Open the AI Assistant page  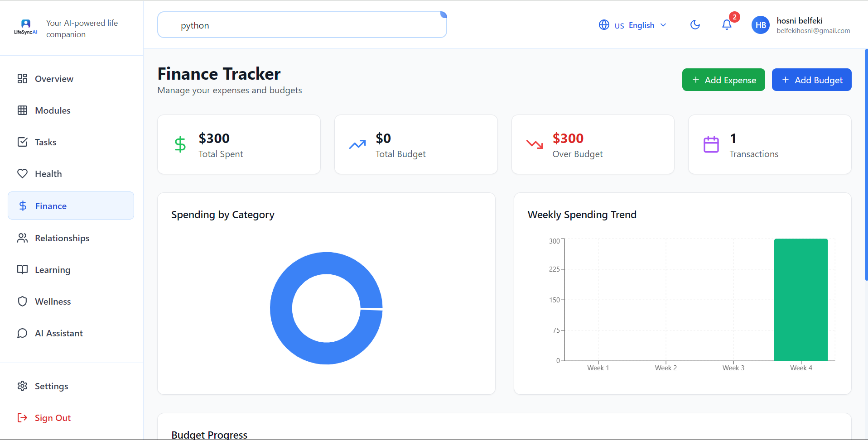71,333
